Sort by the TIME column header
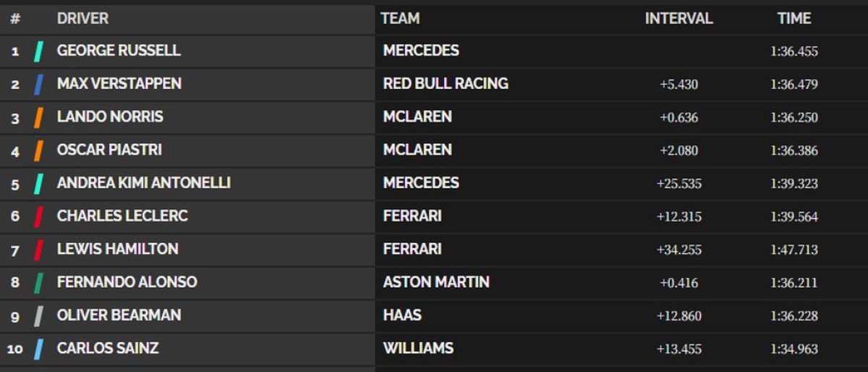This screenshot has height=372, width=868. point(794,19)
